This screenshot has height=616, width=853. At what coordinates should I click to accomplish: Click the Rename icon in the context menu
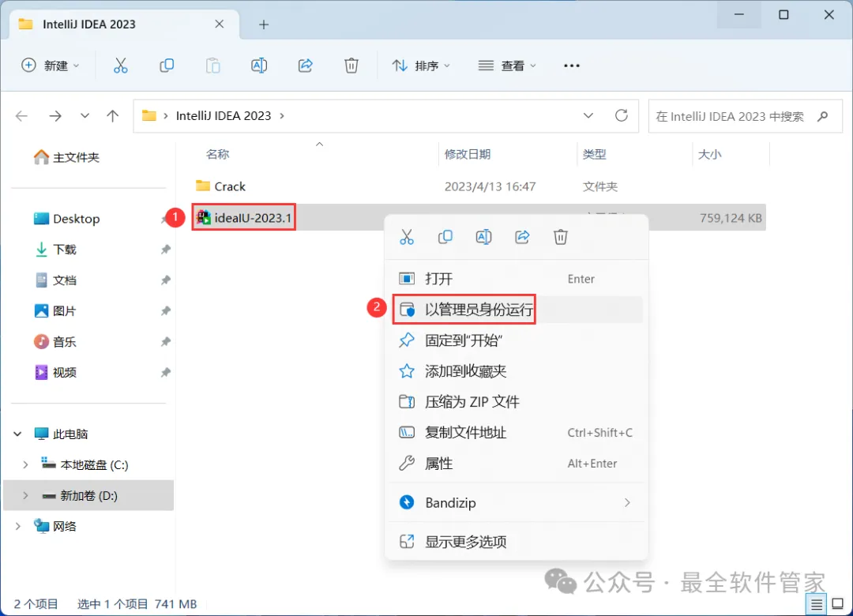click(x=483, y=237)
